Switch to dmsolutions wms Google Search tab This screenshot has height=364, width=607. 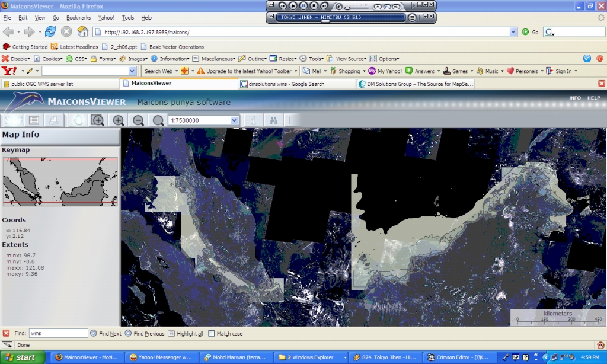coord(296,84)
